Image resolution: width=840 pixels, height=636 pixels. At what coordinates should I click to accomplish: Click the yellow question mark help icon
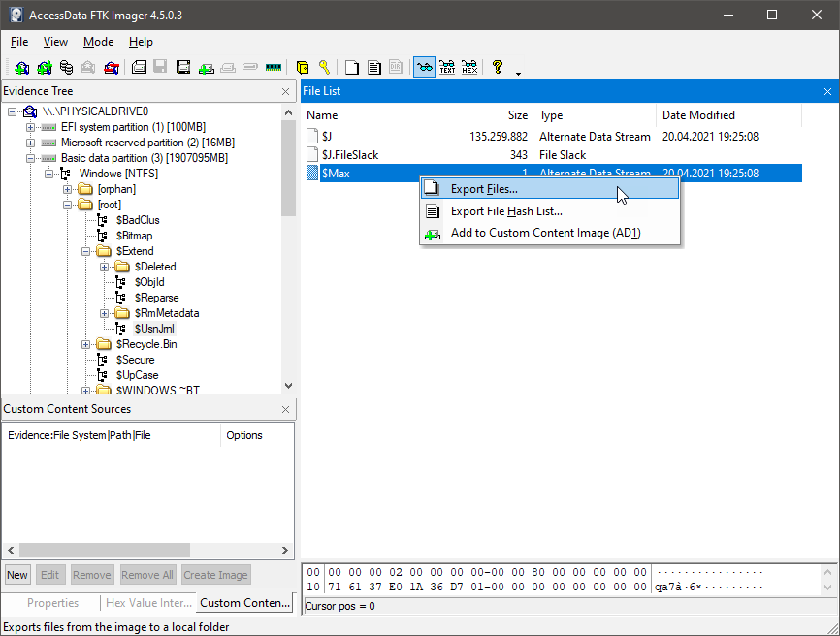[498, 68]
